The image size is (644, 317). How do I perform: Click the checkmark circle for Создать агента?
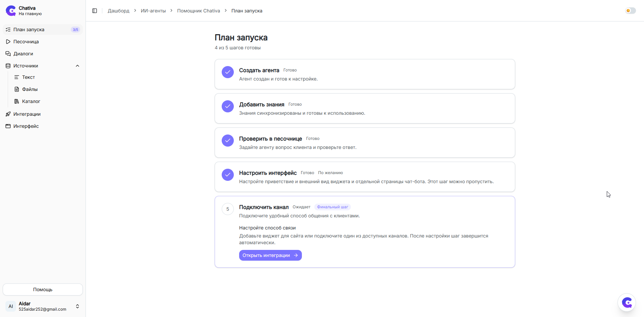pyautogui.click(x=228, y=72)
